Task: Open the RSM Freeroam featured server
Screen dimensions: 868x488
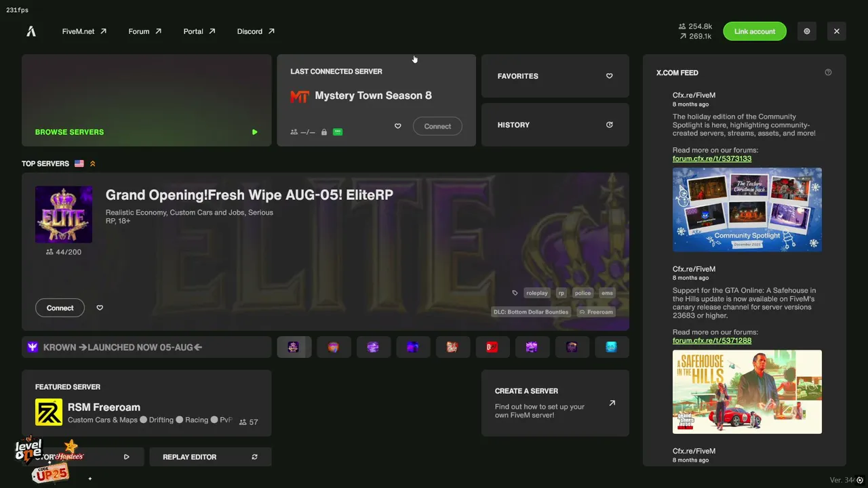Action: (x=146, y=403)
